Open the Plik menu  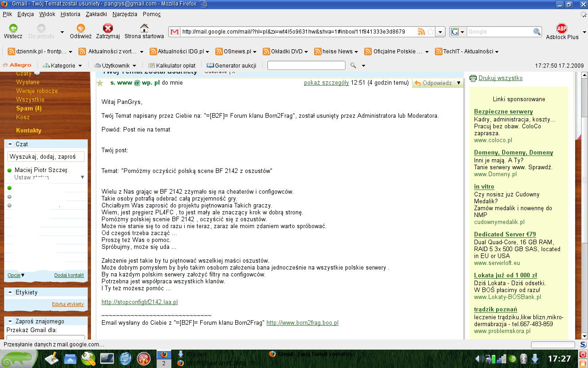(7, 14)
